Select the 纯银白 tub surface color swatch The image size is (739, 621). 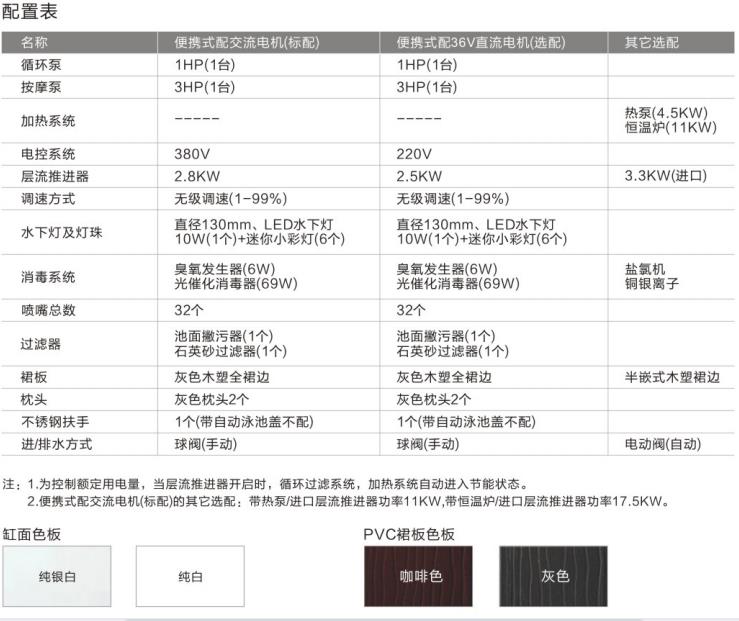click(56, 576)
